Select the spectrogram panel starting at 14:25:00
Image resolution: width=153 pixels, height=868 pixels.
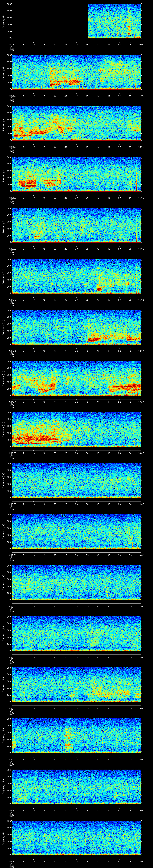click(77, 838)
